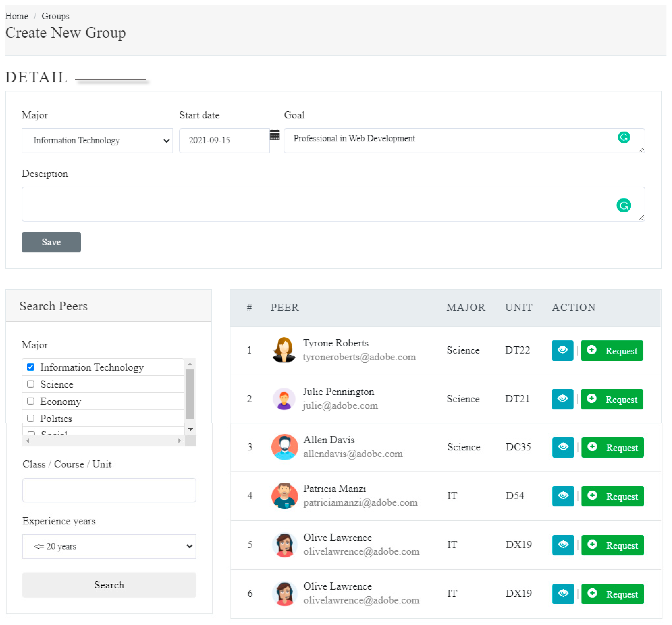Click the Search peers button

[109, 585]
